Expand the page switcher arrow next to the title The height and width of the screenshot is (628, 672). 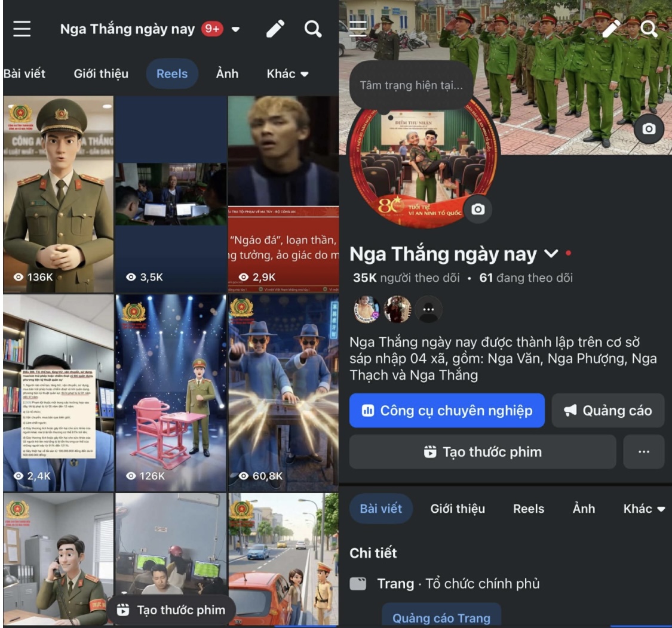coord(235,29)
